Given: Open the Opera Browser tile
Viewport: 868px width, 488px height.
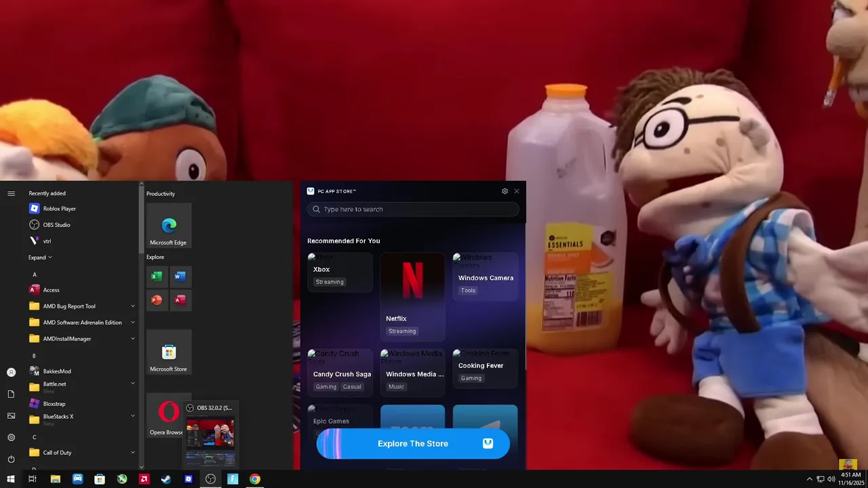Looking at the screenshot, I should [169, 415].
